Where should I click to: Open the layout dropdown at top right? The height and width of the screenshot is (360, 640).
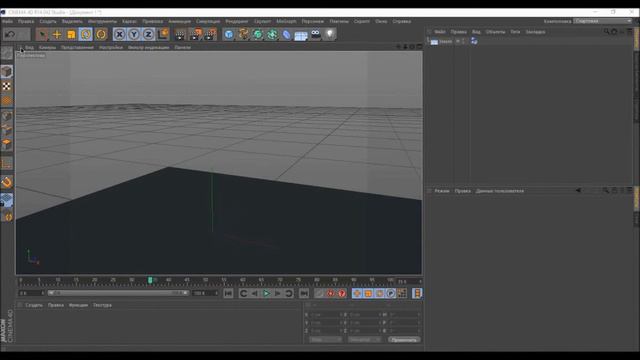pos(603,21)
